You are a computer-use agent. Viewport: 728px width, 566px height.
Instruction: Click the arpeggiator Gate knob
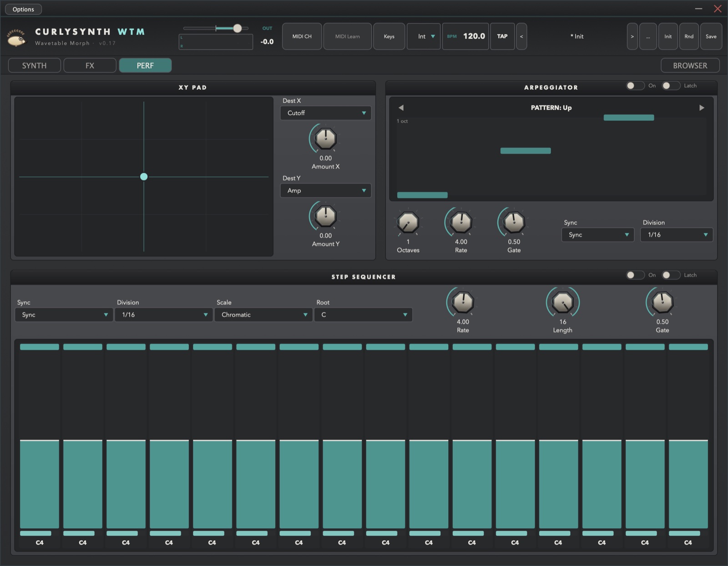(514, 222)
